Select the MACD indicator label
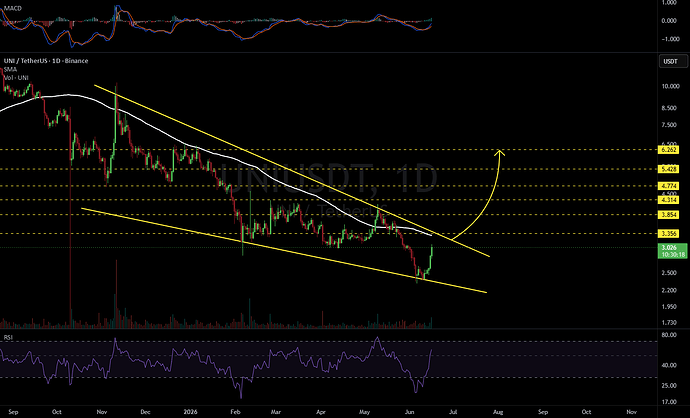The width and height of the screenshot is (690, 418). (12, 8)
